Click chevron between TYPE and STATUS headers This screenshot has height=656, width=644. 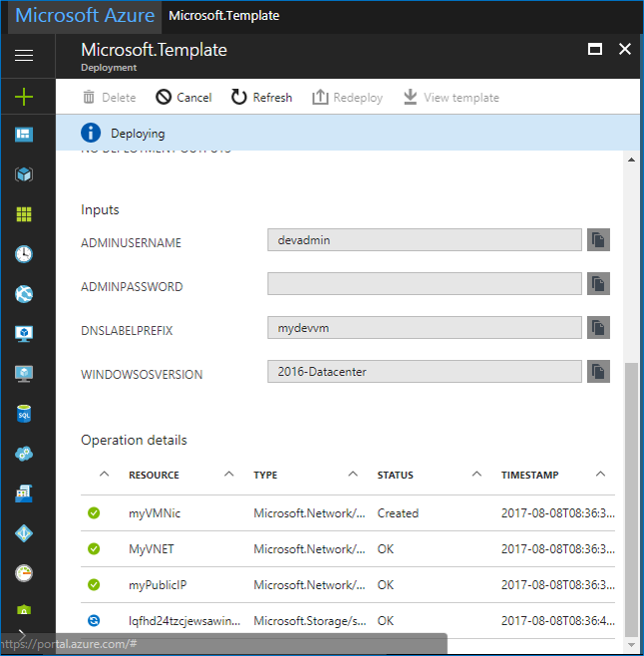point(353,474)
